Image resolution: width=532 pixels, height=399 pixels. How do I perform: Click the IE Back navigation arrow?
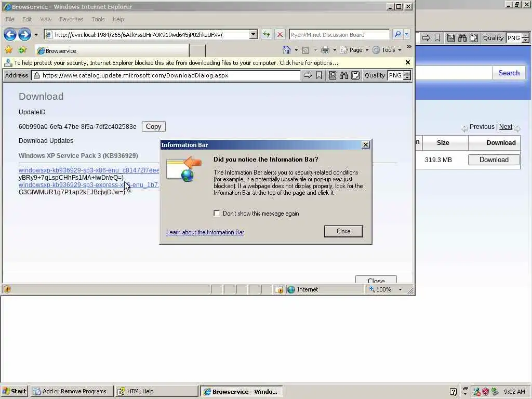[10, 35]
